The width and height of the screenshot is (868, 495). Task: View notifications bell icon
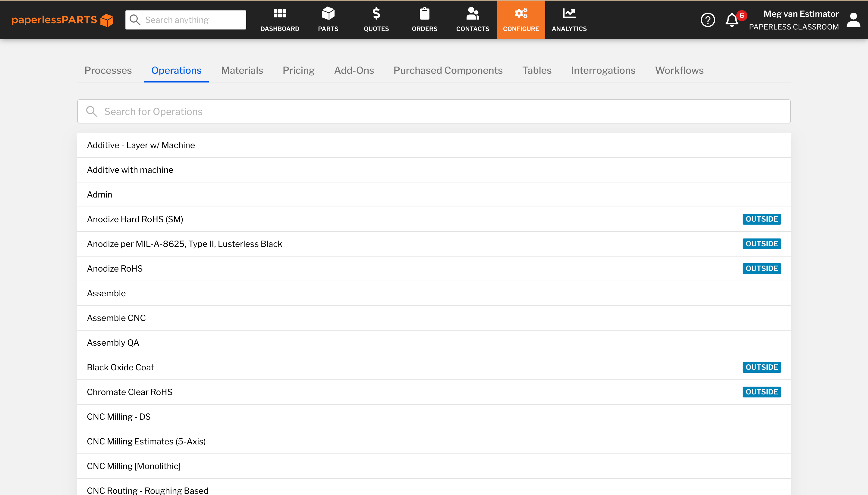coord(731,20)
